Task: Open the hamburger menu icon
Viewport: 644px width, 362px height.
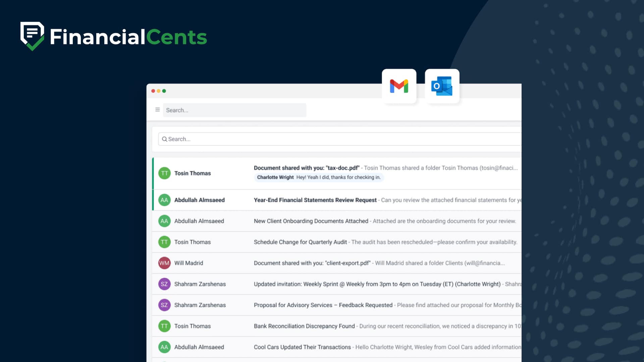Action: click(x=157, y=110)
